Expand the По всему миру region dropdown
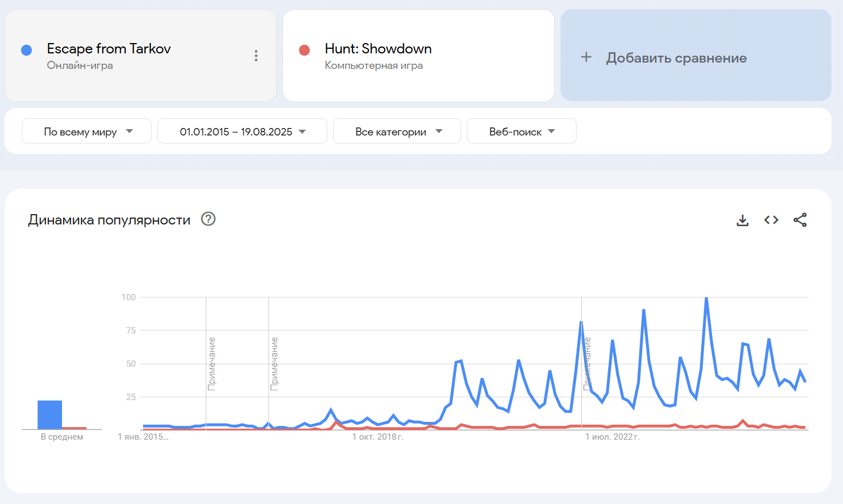This screenshot has width=843, height=504. [x=87, y=131]
